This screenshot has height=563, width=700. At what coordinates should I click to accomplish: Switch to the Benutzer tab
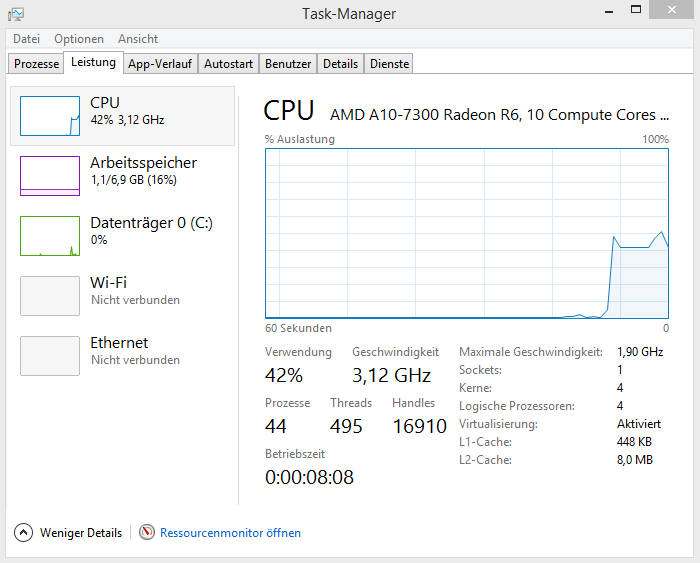pyautogui.click(x=288, y=64)
